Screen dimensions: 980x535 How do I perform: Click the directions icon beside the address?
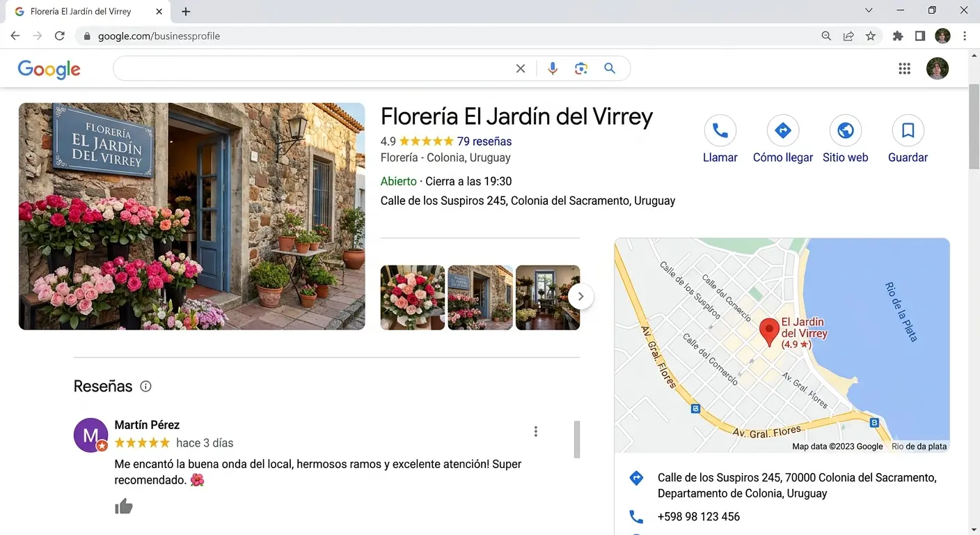point(636,479)
